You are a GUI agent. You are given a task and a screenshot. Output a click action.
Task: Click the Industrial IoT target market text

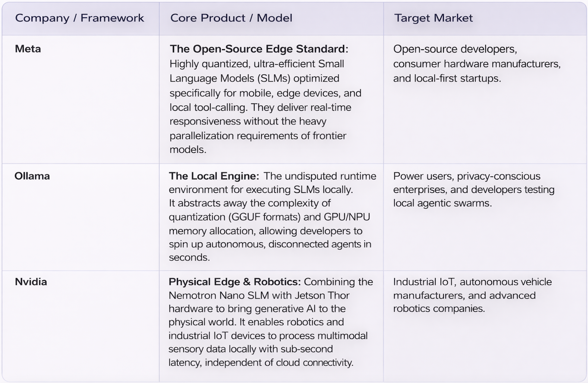point(425,282)
